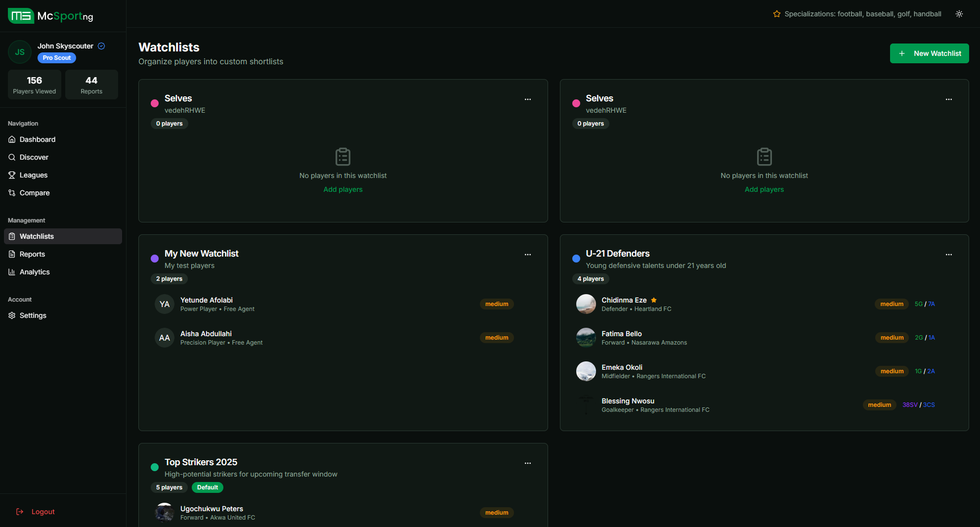Open options menu for My New Watchlist
980x527 pixels.
tap(527, 255)
